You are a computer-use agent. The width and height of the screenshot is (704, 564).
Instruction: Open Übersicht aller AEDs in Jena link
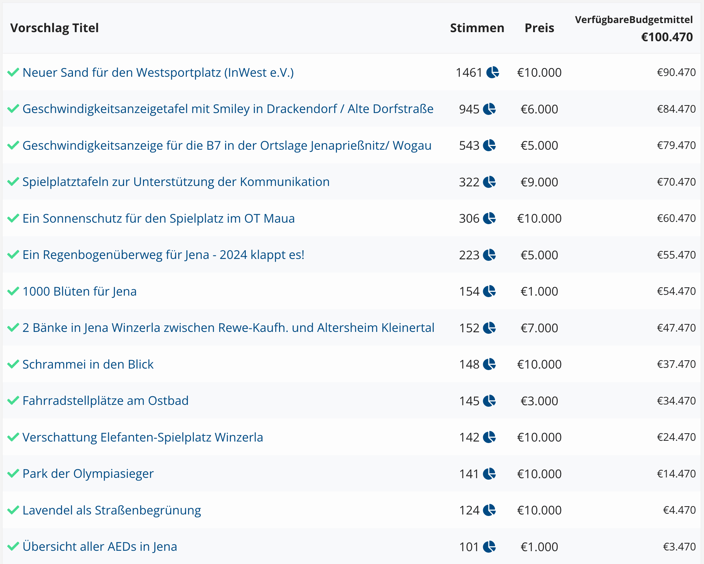point(100,547)
